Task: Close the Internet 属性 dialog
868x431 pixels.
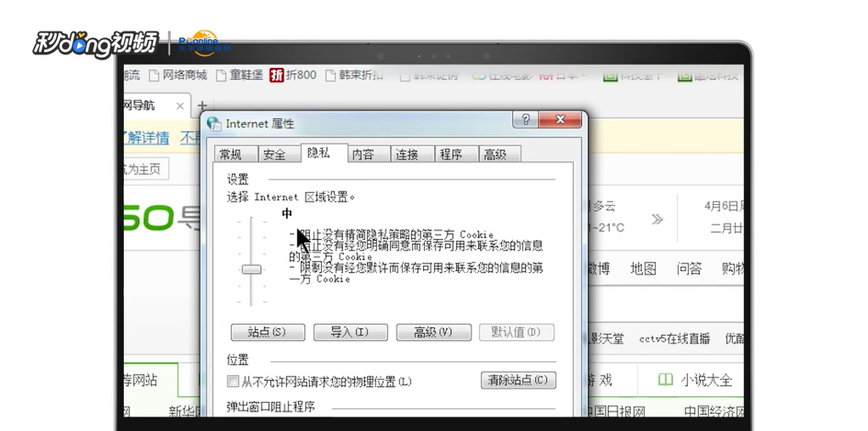Action: pyautogui.click(x=560, y=119)
